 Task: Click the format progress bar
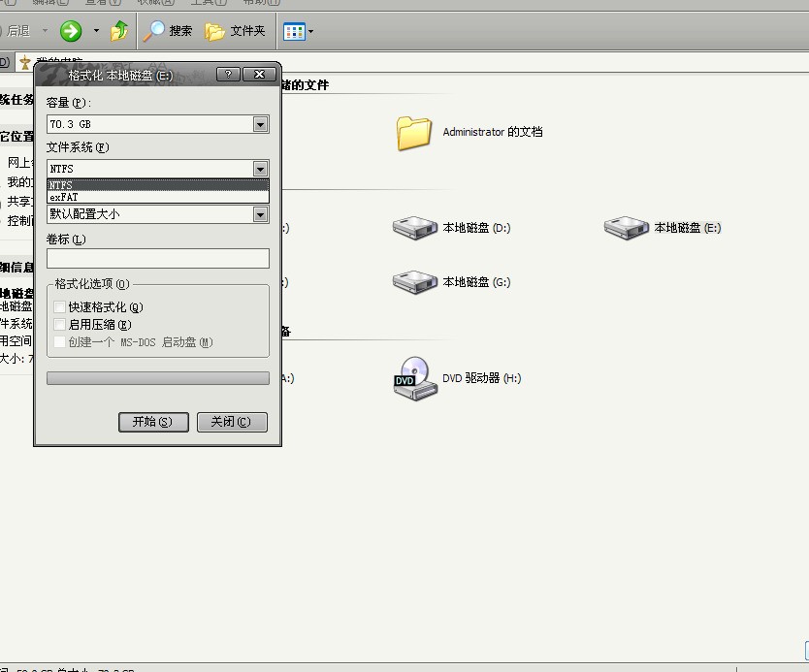[x=158, y=378]
